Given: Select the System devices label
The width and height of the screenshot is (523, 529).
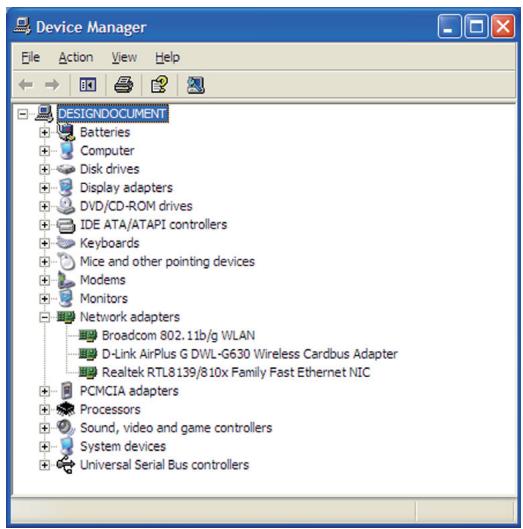Looking at the screenshot, I should [x=123, y=446].
